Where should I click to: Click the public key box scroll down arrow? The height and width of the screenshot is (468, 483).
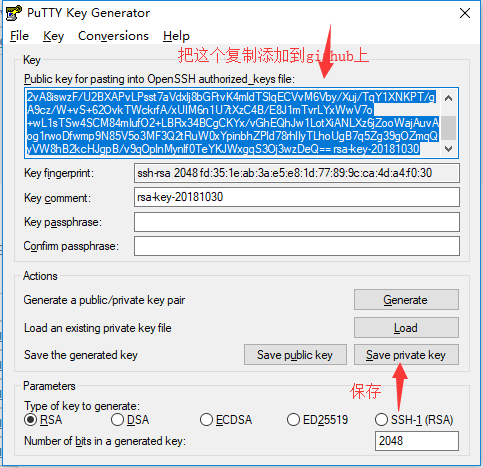click(449, 148)
